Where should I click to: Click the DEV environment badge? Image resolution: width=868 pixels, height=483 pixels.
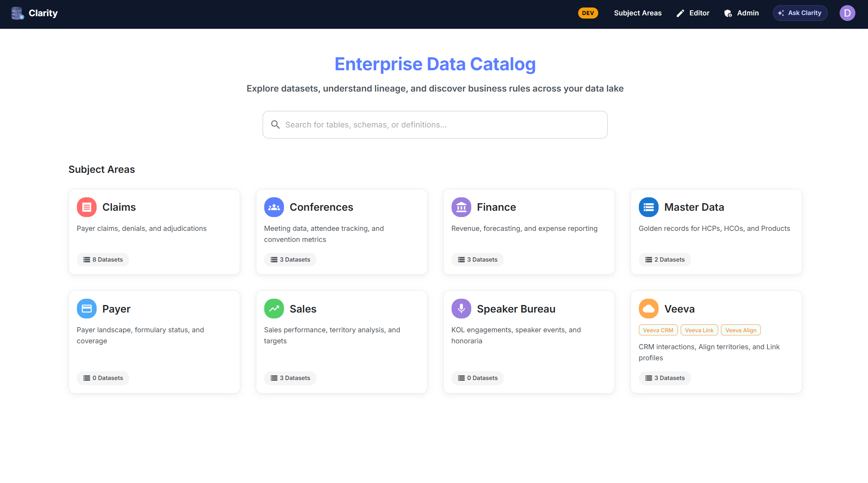[x=588, y=13]
